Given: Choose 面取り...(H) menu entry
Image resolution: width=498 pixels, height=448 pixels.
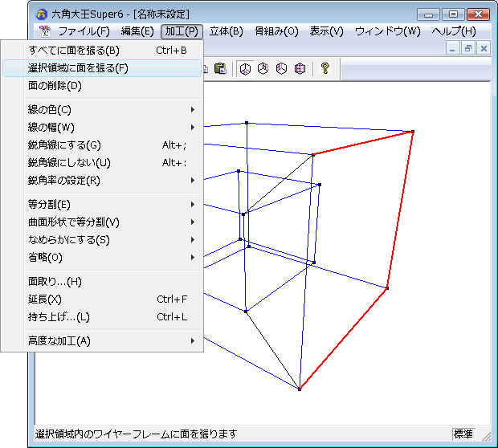Looking at the screenshot, I should click(102, 282).
